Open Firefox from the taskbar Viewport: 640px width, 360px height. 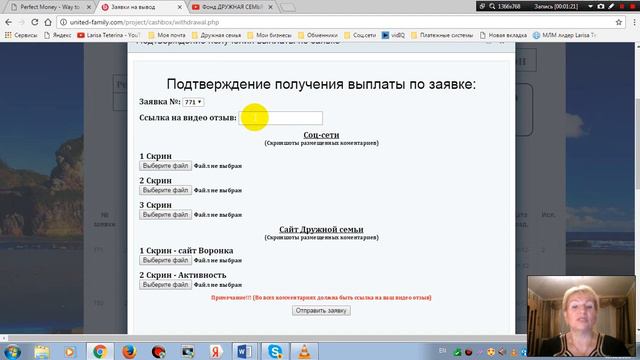pyautogui.click(x=129, y=351)
